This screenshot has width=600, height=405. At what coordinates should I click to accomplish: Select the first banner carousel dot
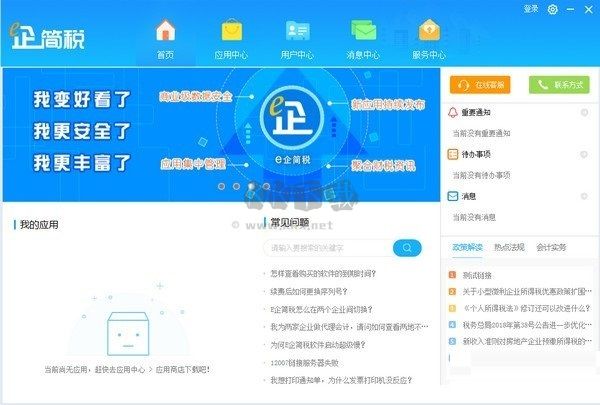(221, 186)
